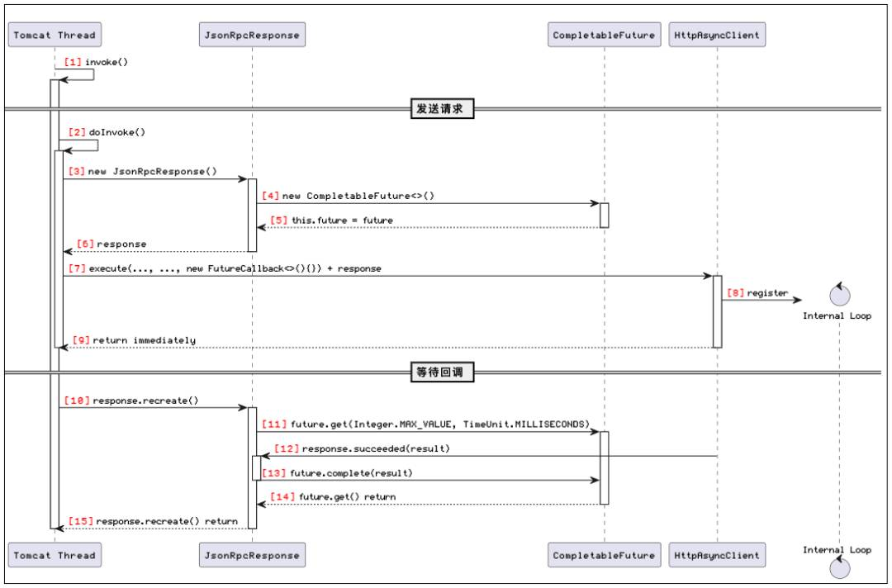The width and height of the screenshot is (892, 588).
Task: Click the [3] new JsonRpcResponse() message label
Action: click(143, 171)
